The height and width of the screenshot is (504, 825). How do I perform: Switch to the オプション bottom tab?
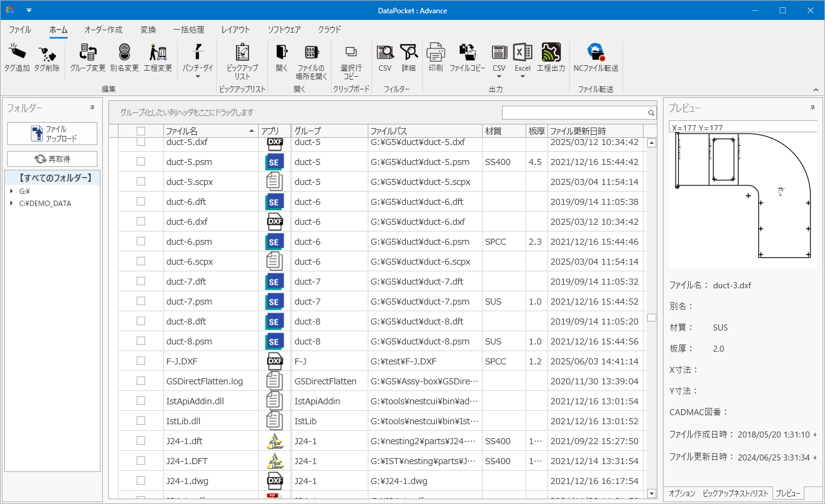682,493
